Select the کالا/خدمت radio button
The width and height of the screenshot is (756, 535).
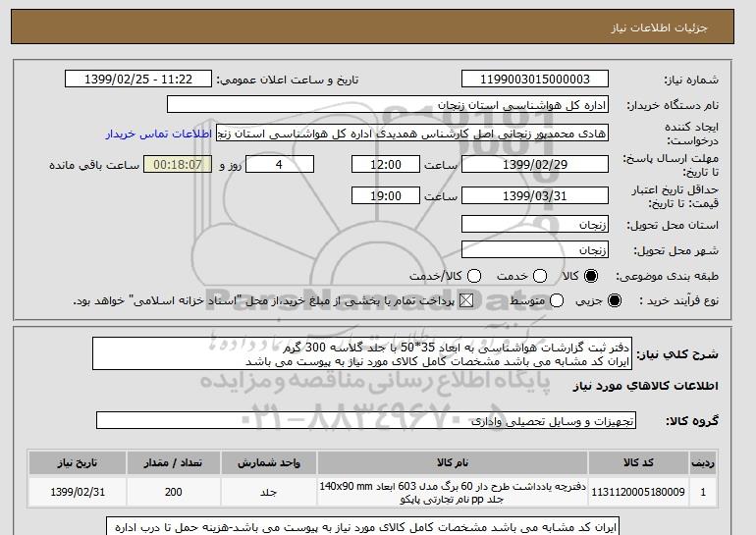coord(474,276)
